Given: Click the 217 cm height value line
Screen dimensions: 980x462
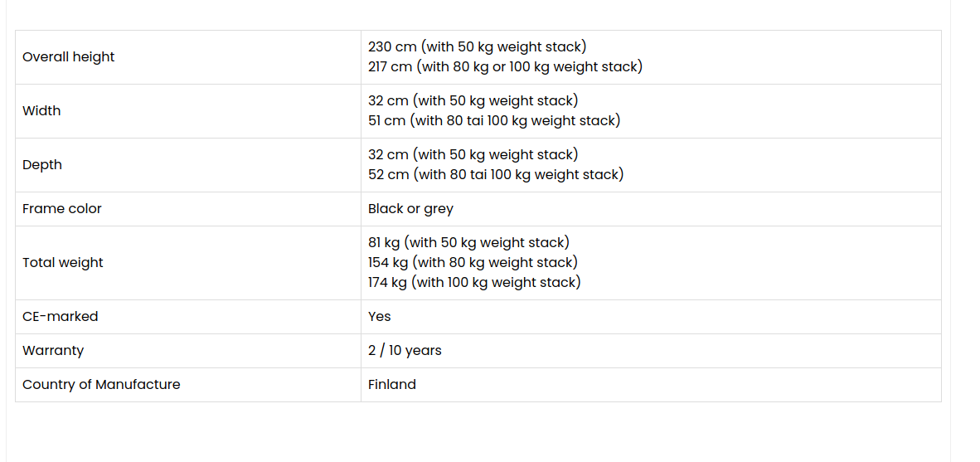Looking at the screenshot, I should point(505,67).
